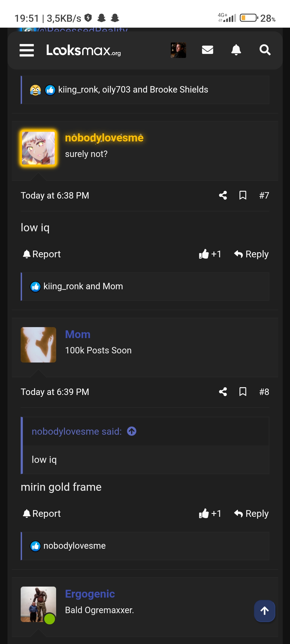This screenshot has height=644, width=290.
Task: Reply to nobodylovesme's post
Action: (251, 254)
